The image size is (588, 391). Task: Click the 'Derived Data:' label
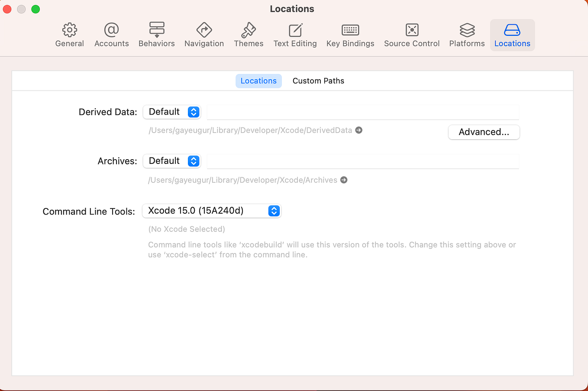[x=108, y=112]
